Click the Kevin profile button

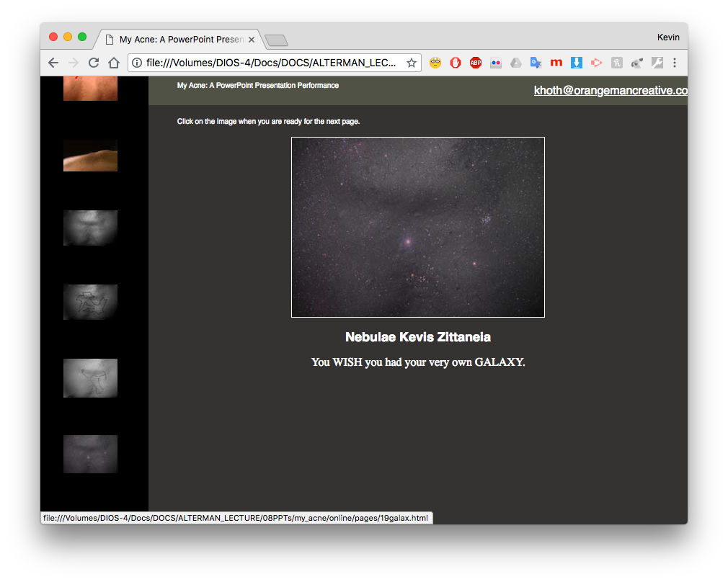pyautogui.click(x=668, y=37)
